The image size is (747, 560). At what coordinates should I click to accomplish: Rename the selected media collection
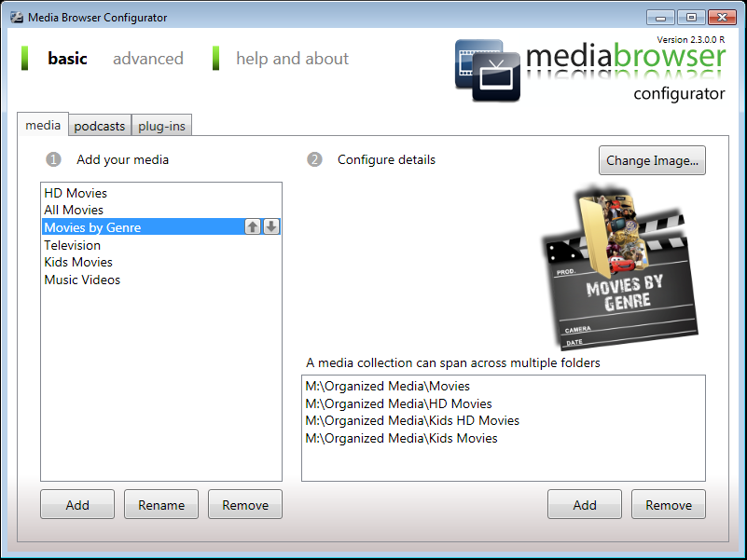pos(161,505)
